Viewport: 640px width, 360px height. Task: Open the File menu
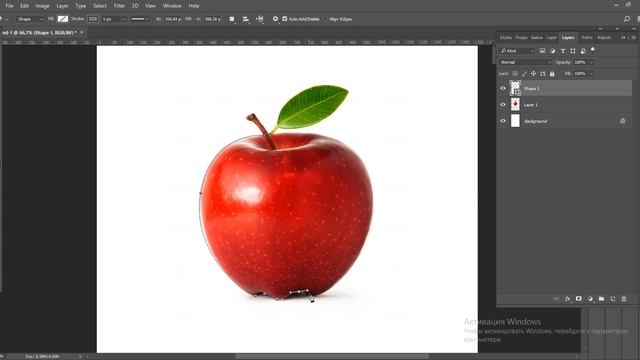9,6
